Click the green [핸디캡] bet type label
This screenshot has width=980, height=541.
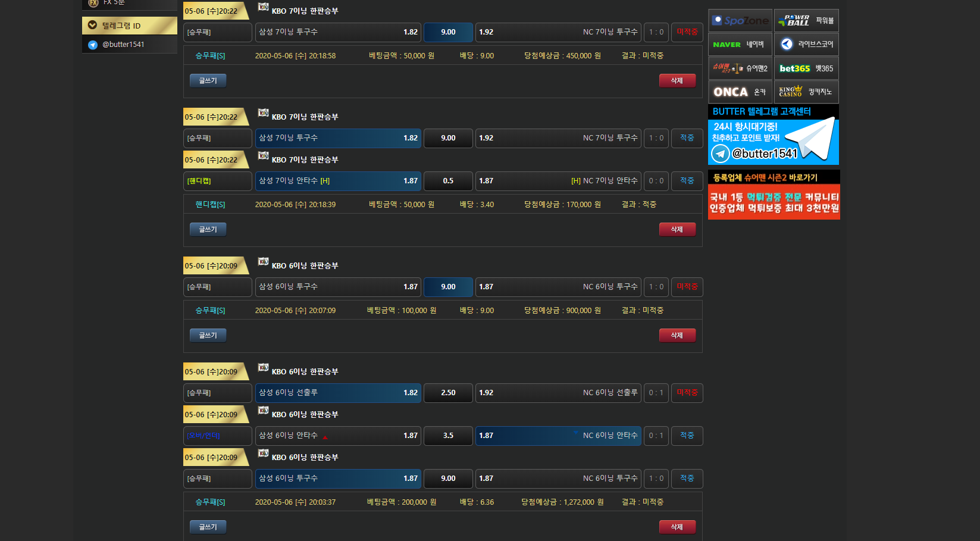pyautogui.click(x=217, y=181)
